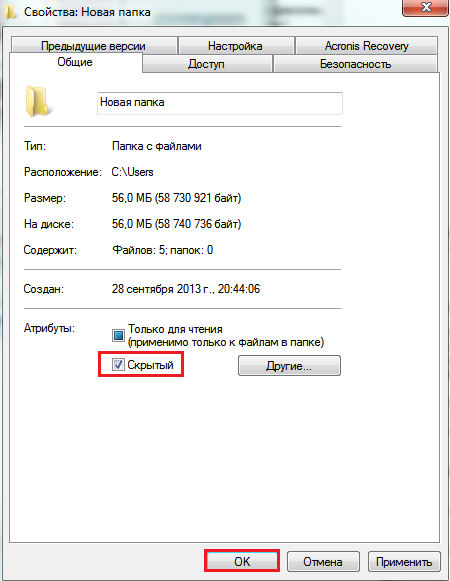This screenshot has width=450, height=581.
Task: Click the small folder icon in title bar
Action: coord(11,11)
